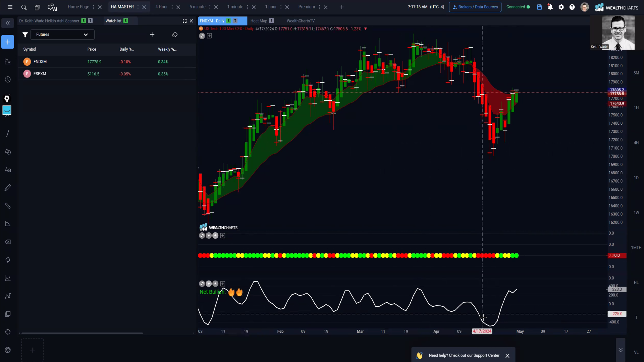644x362 pixels.
Task: Click the eraser delete drawings tool in sidebar
Action: point(8,242)
